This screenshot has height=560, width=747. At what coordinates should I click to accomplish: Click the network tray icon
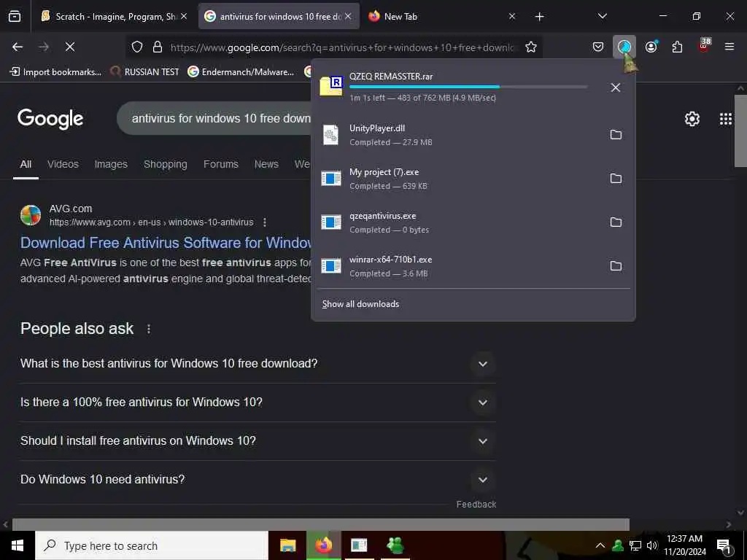pos(635,545)
